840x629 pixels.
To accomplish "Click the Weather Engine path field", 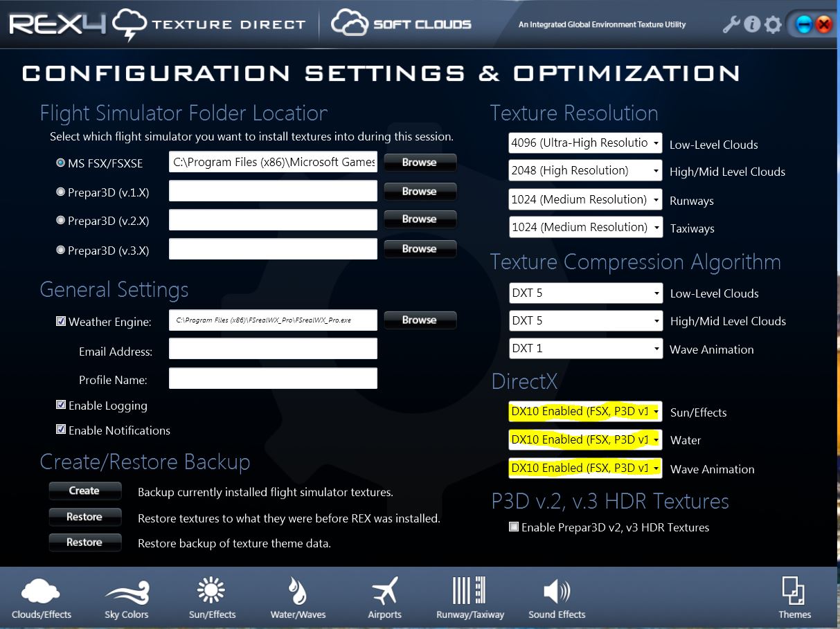I will 273,320.
